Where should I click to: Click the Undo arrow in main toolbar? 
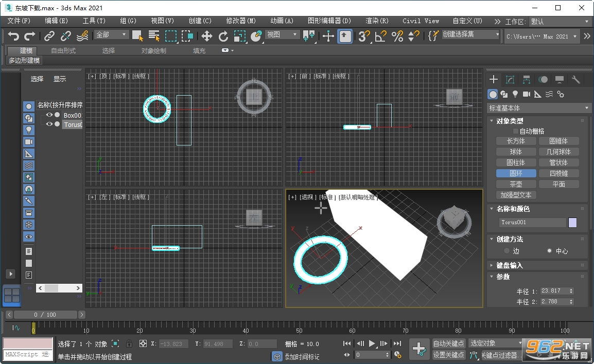click(13, 37)
